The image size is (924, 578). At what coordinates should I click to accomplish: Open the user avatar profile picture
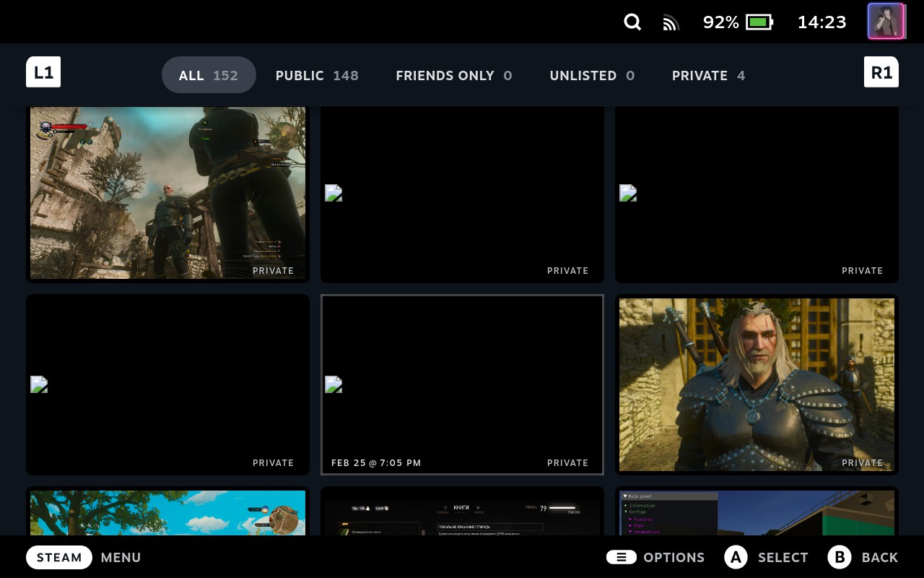(886, 22)
